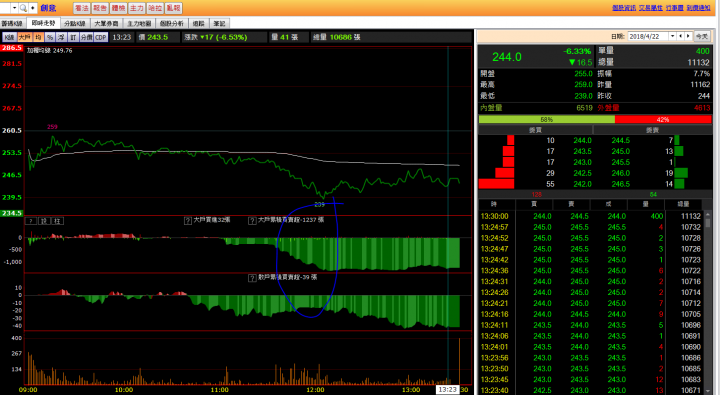Open the 主力 button in header
720x395 pixels.
[137, 8]
